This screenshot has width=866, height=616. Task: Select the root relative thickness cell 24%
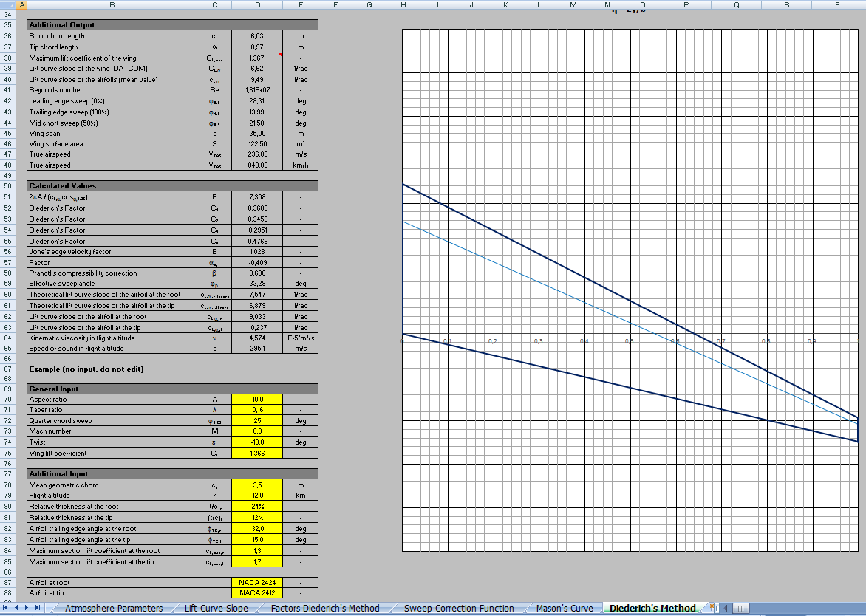coord(257,506)
